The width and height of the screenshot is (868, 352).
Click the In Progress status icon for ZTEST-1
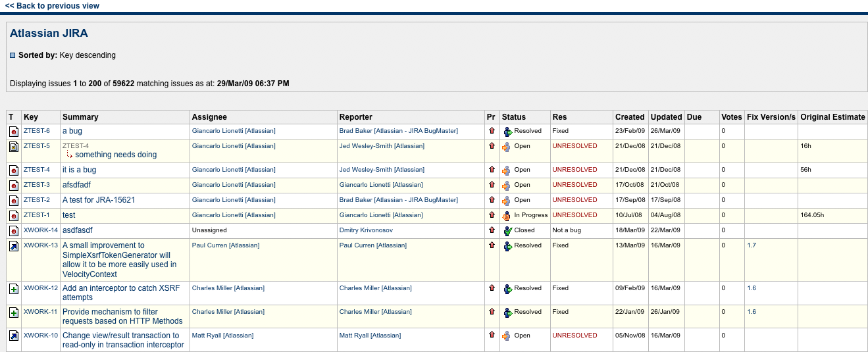507,215
